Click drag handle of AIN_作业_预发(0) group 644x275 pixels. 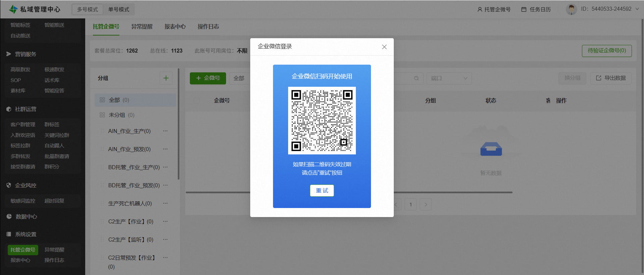(x=102, y=149)
